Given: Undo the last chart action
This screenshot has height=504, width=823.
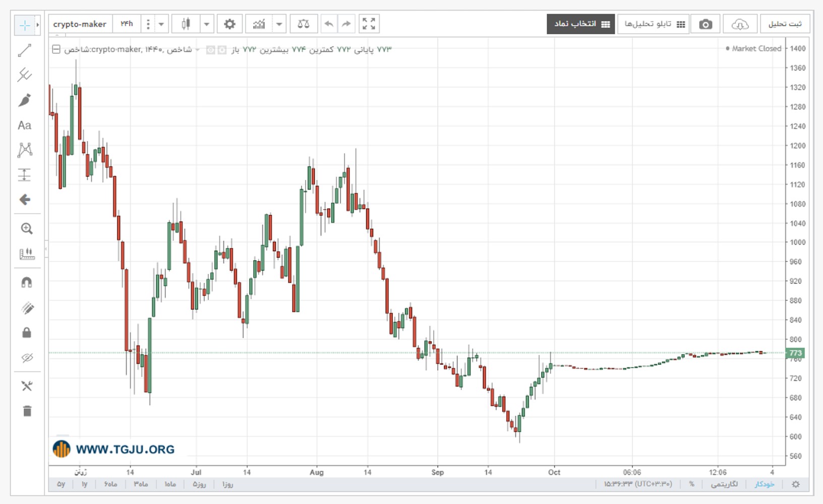Looking at the screenshot, I should coord(329,24).
